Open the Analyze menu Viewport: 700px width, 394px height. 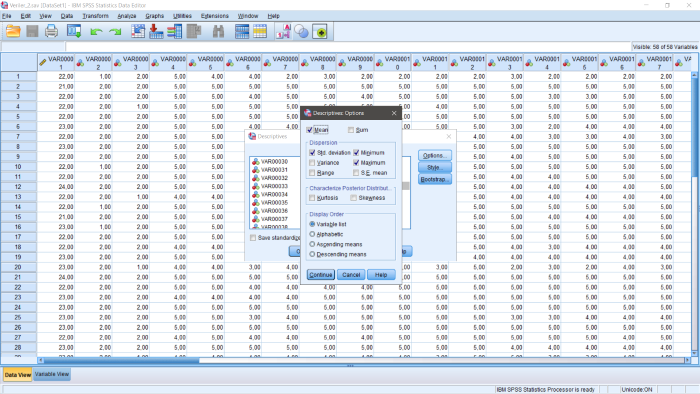coord(127,16)
